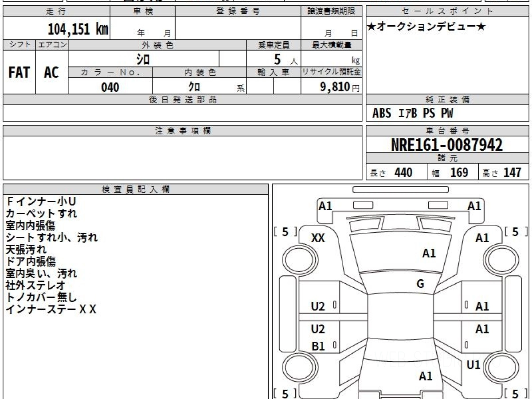Select the ABS エアB PS PW equipment line
Image resolution: width=532 pixels, height=399 pixels.
point(413,113)
